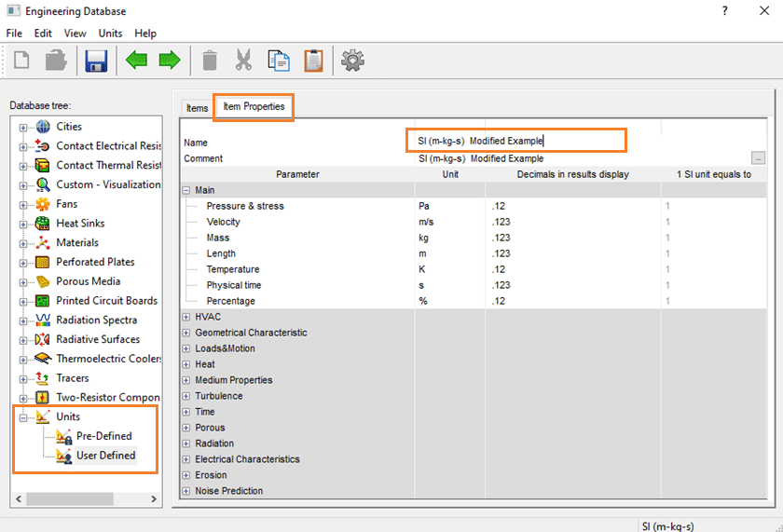Click the Physical time decimals value .123
This screenshot has width=783, height=532.
[501, 285]
